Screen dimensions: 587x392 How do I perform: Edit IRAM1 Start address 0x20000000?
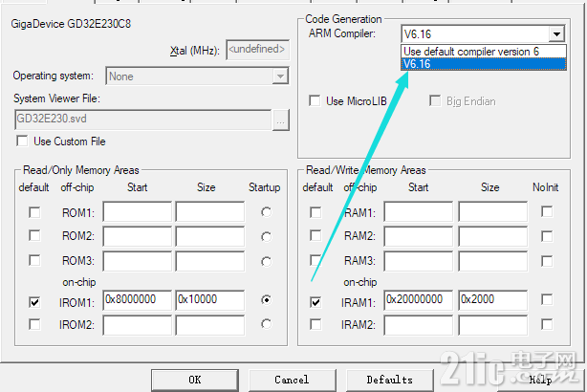click(x=419, y=300)
